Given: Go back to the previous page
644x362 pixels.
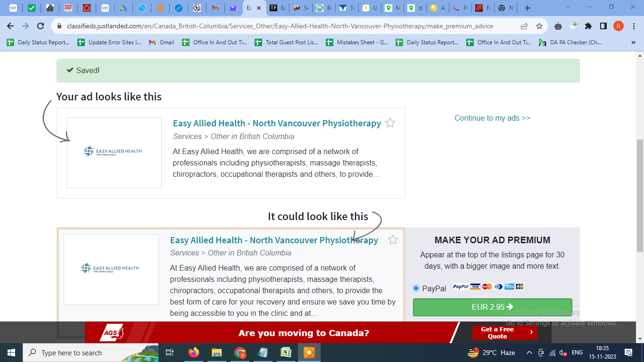Looking at the screenshot, I should click(10, 26).
